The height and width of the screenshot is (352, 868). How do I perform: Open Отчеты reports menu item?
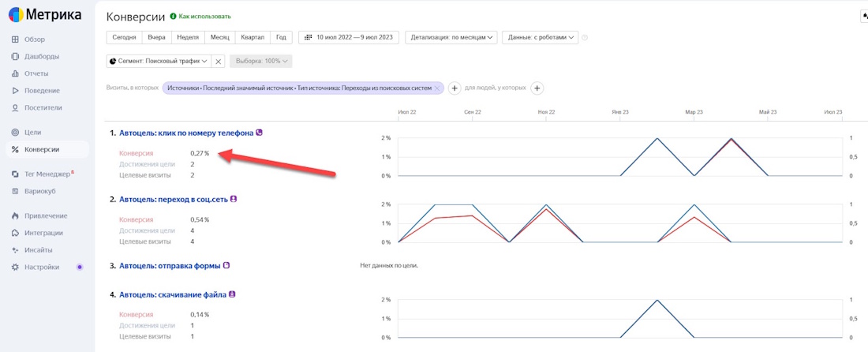click(x=36, y=73)
